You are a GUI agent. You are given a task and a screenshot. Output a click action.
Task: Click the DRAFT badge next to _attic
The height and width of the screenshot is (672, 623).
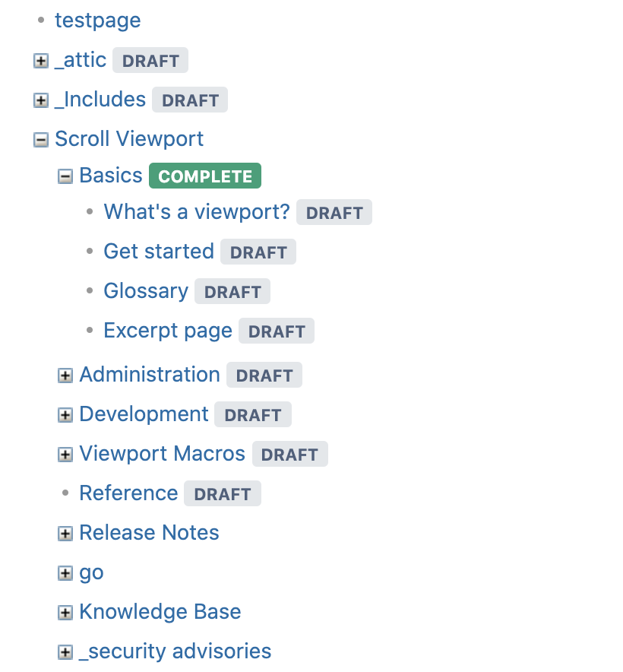tap(150, 60)
